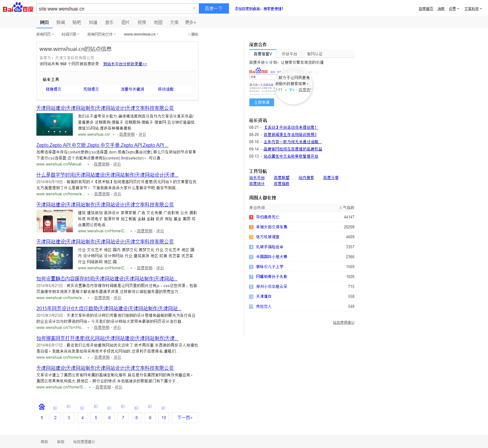Image resolution: width=488 pixels, height=448 pixels.
Task: Click the Baidu logo in the header
Action: [x=18, y=8]
